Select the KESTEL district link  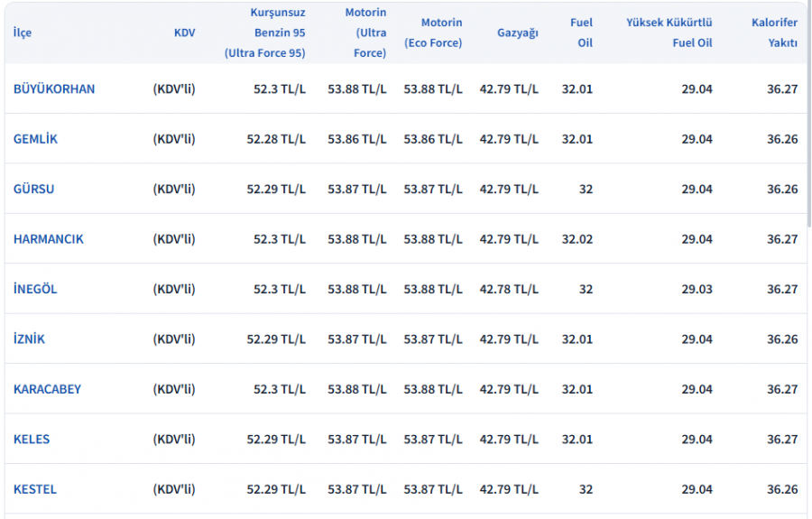(x=34, y=489)
